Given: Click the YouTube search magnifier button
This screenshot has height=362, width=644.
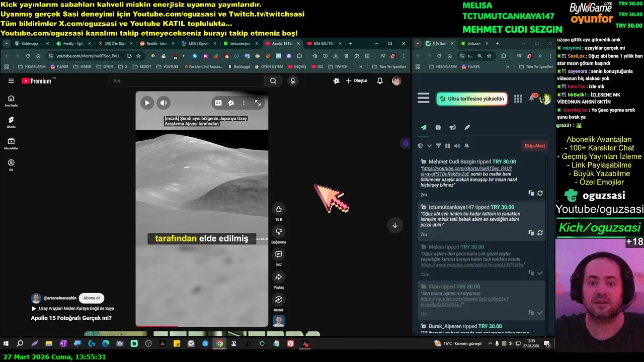Looking at the screenshot, I should [x=273, y=81].
